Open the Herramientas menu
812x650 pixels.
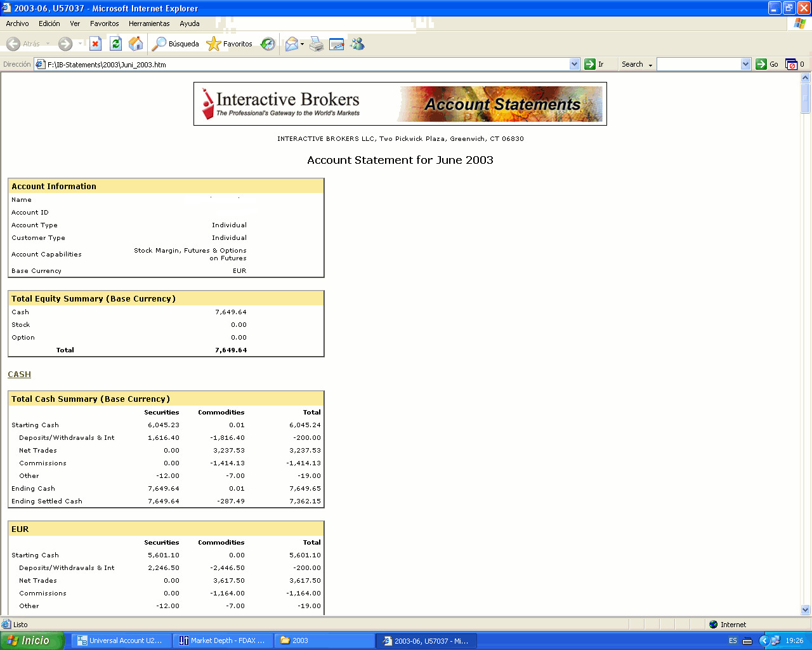(x=149, y=23)
